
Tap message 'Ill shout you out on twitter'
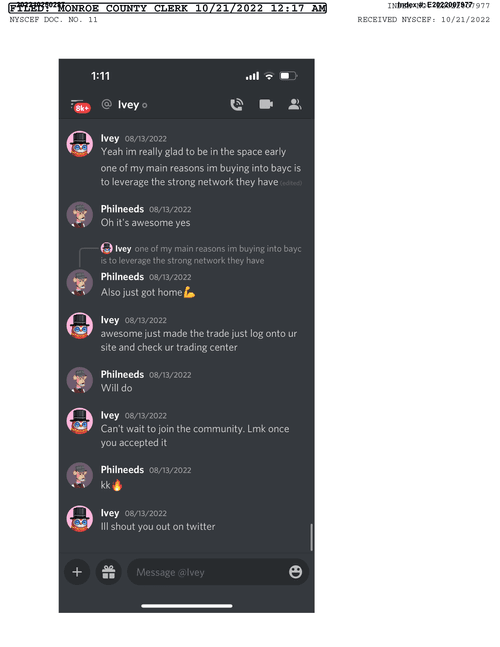158,527
